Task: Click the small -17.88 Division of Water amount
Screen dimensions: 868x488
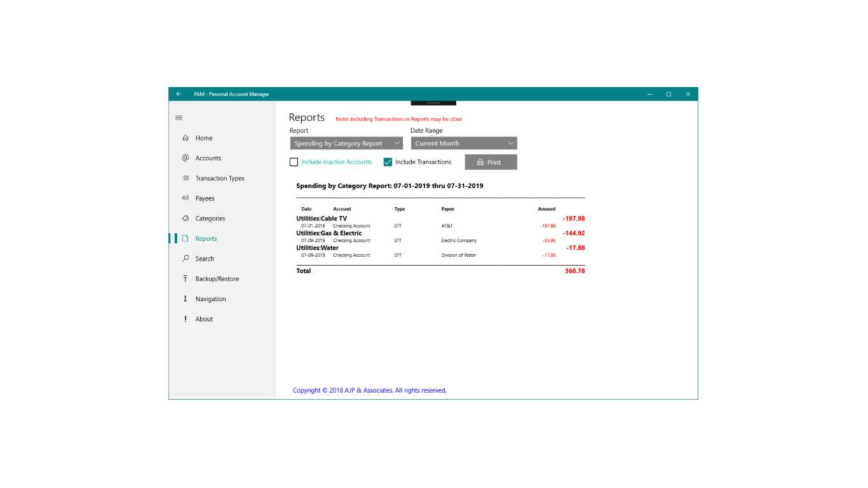Action: point(549,255)
